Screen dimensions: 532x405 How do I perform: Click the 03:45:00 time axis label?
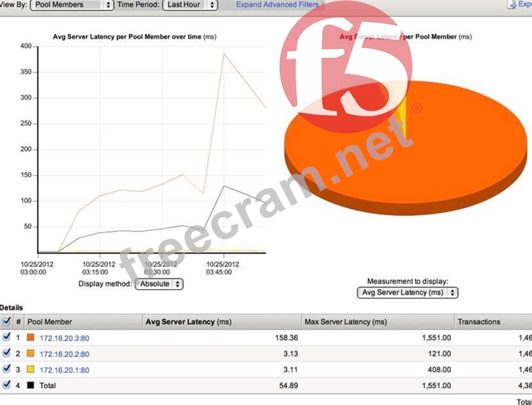(219, 272)
